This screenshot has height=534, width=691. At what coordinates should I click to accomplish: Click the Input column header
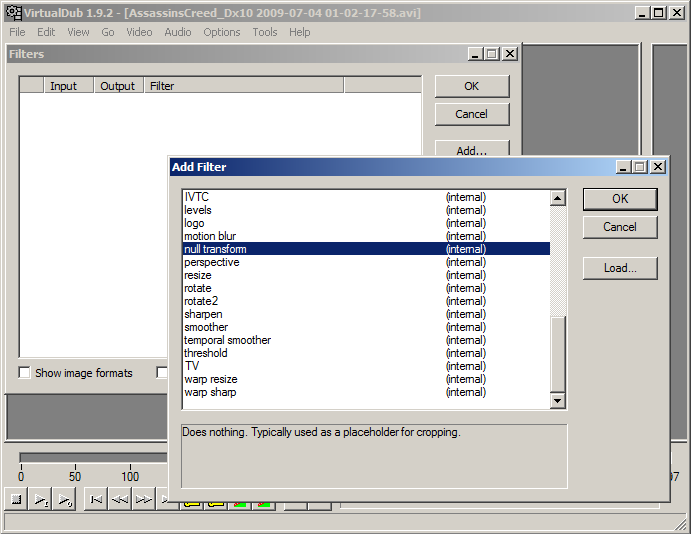69,85
